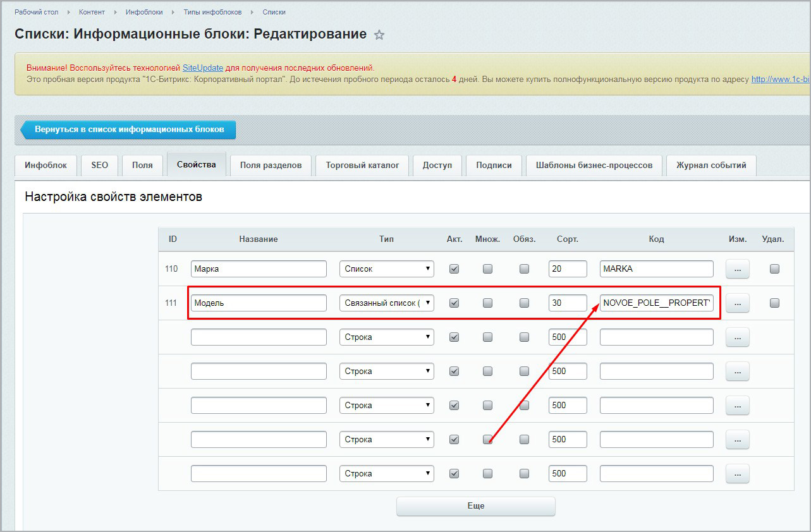Click Вернуться в список информационных блоков button
This screenshot has height=532, width=811.
(129, 130)
